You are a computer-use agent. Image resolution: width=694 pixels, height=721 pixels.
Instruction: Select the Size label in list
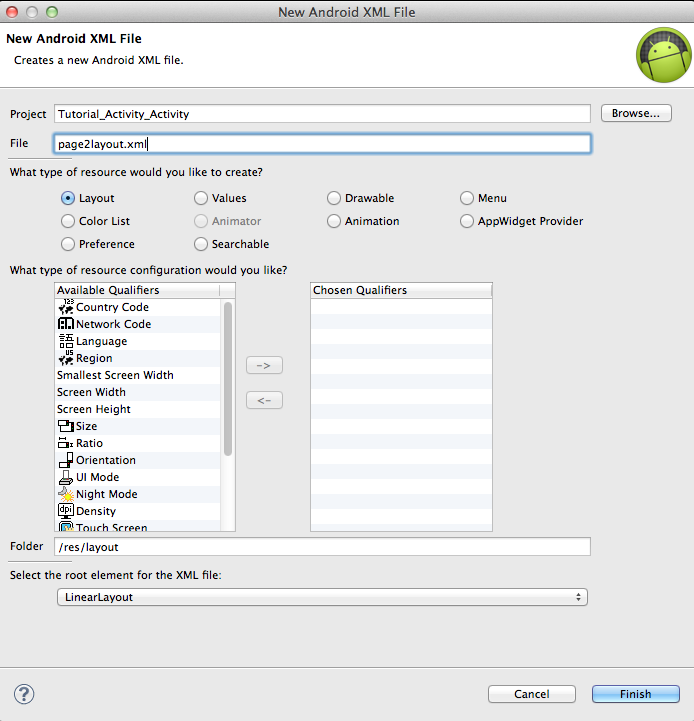tap(86, 426)
